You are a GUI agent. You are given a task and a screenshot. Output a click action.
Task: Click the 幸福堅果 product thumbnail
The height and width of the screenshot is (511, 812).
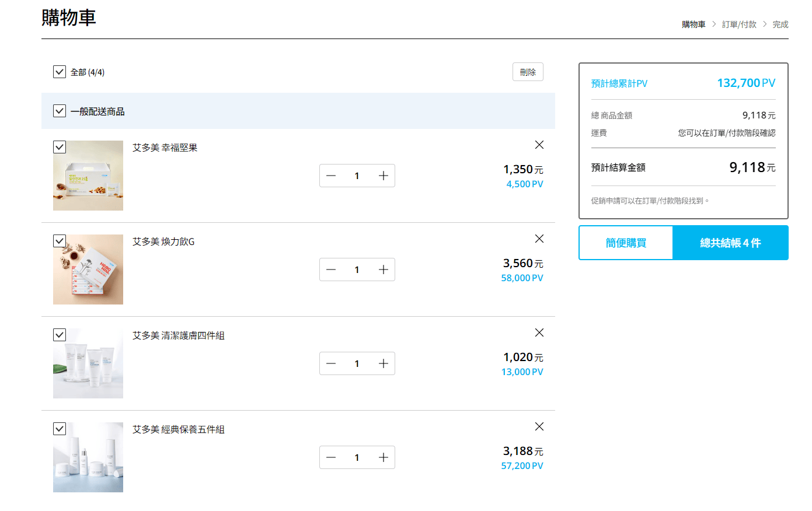pyautogui.click(x=88, y=176)
